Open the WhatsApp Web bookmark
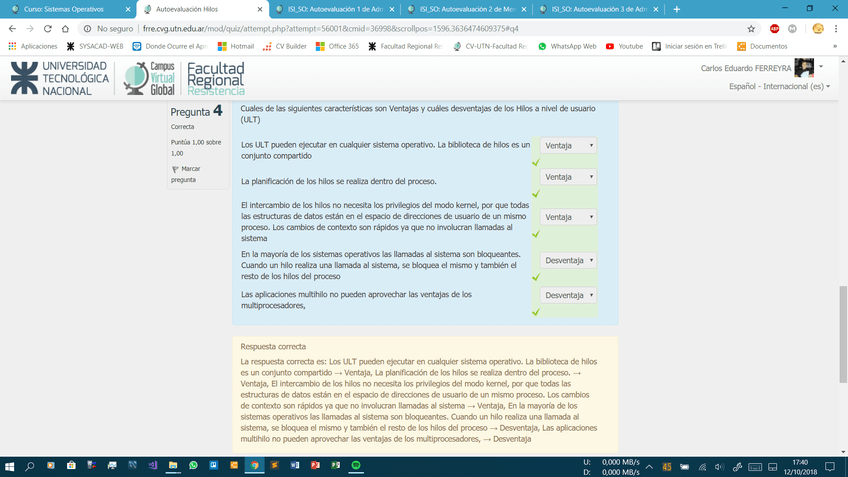The height and width of the screenshot is (477, 848). [x=567, y=46]
